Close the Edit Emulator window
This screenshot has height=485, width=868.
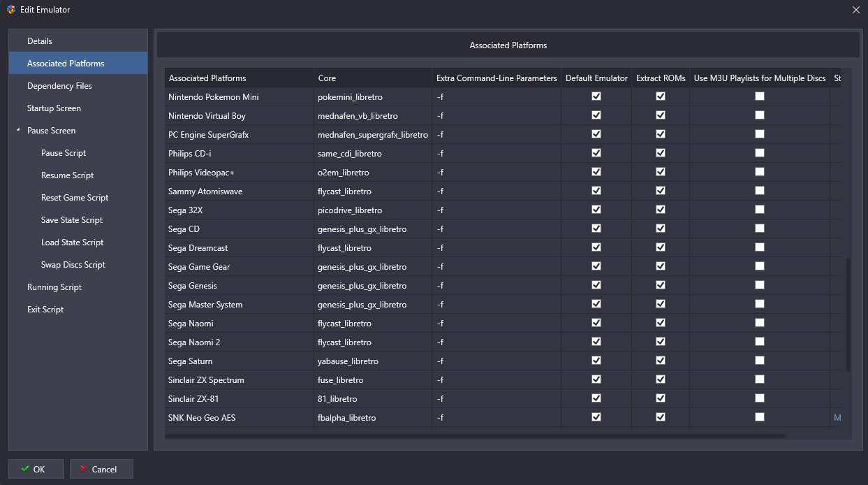856,10
